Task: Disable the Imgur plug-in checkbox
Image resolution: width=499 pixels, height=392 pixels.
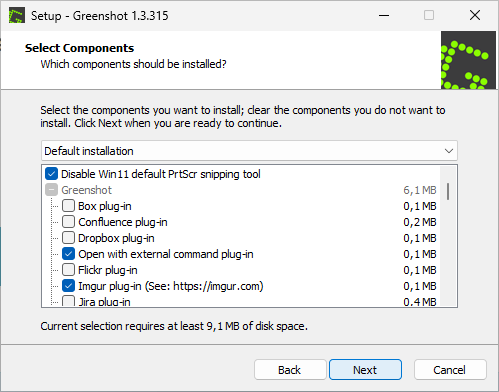Action: (x=68, y=286)
